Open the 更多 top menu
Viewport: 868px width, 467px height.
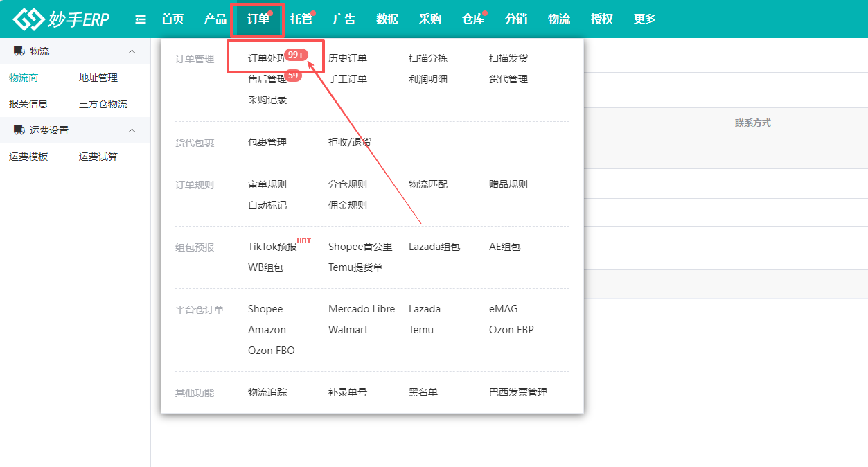pos(644,19)
